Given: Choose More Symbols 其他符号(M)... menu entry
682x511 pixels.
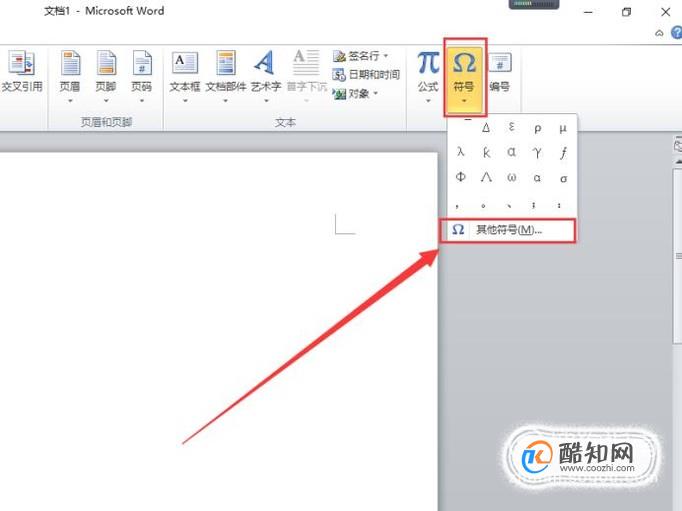Looking at the screenshot, I should click(x=508, y=230).
